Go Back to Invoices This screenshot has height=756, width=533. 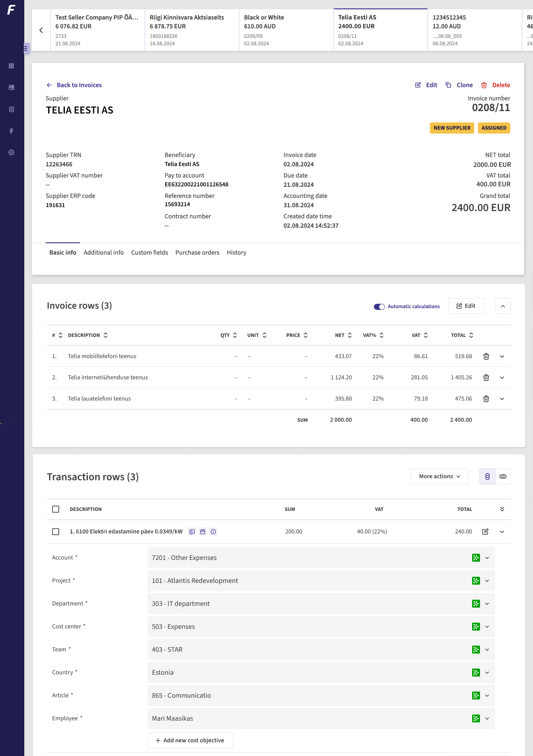(x=74, y=85)
